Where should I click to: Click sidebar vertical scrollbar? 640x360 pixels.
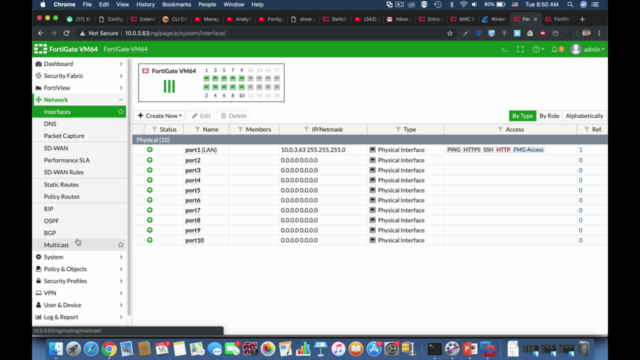129,187
